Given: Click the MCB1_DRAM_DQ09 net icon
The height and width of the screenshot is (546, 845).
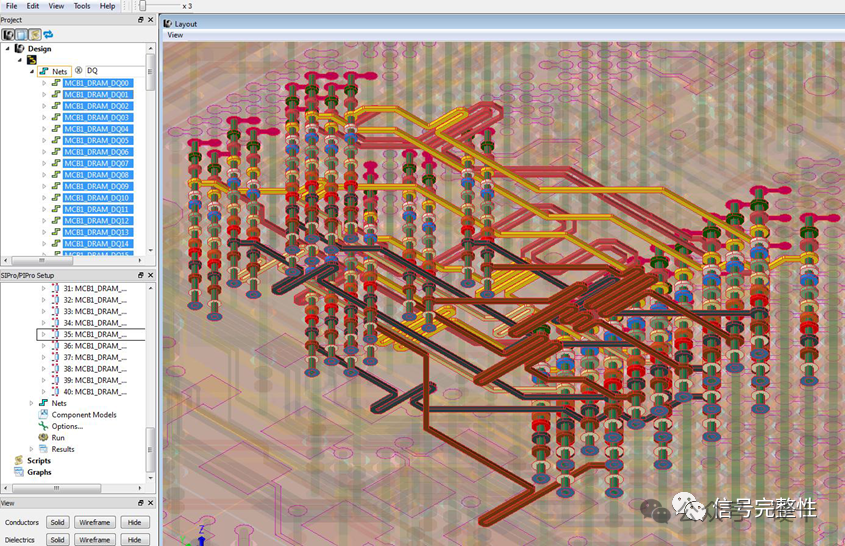Looking at the screenshot, I should (x=56, y=186).
